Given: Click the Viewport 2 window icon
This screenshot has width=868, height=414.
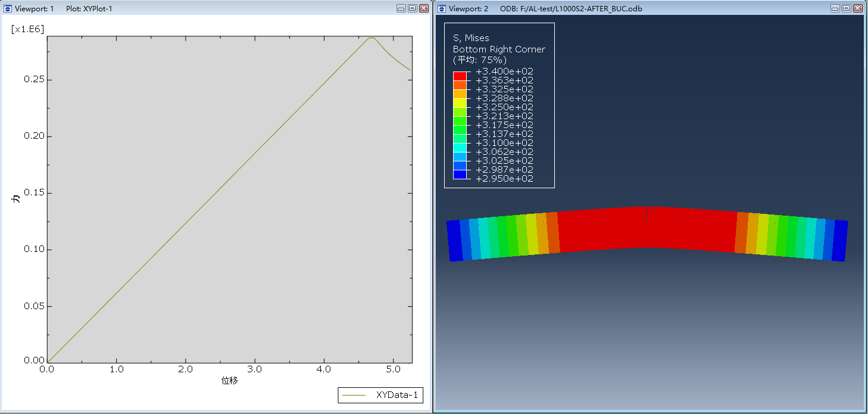Looking at the screenshot, I should point(441,8).
